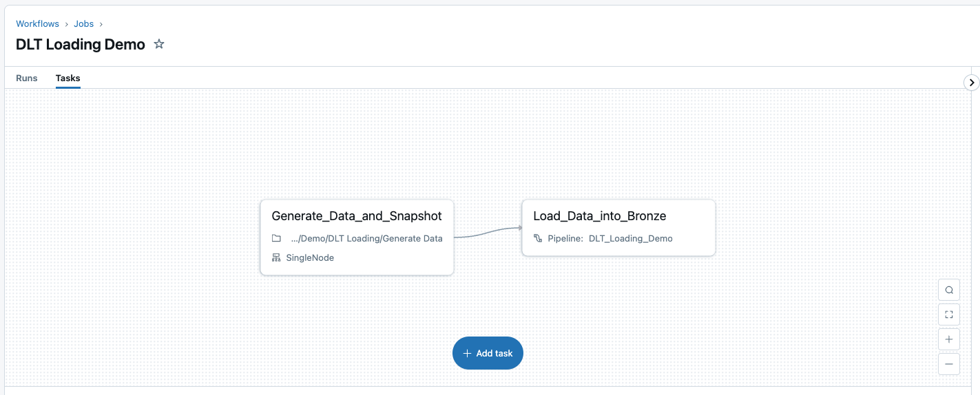
Task: Expand the side panel with chevron arrow
Action: pyautogui.click(x=971, y=83)
